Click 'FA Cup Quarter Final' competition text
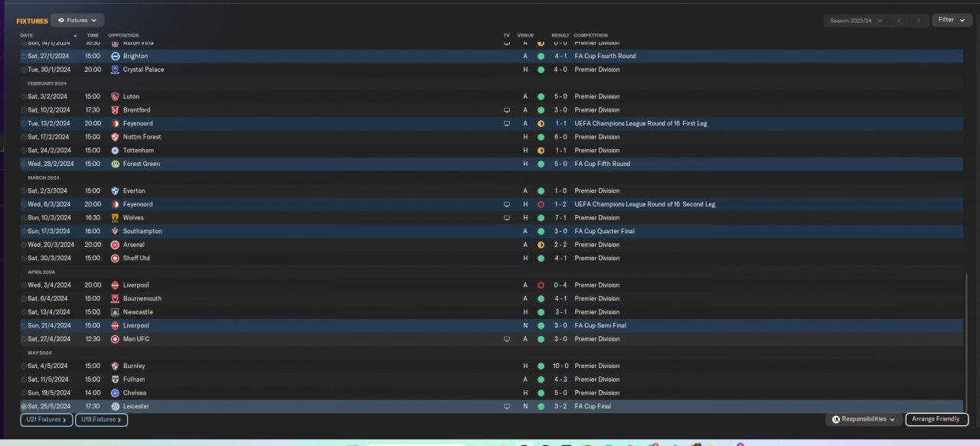 [x=605, y=231]
